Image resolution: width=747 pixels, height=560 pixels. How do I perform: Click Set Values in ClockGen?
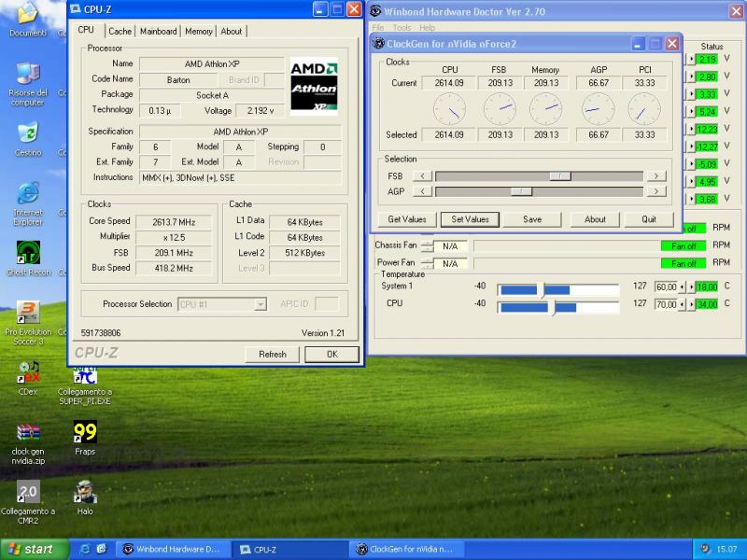tap(470, 219)
